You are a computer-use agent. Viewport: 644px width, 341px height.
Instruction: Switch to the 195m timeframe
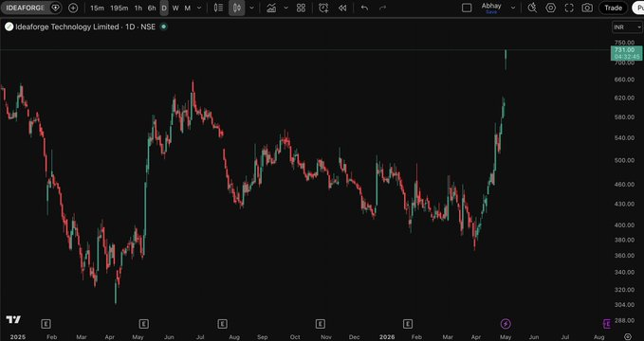[120, 8]
